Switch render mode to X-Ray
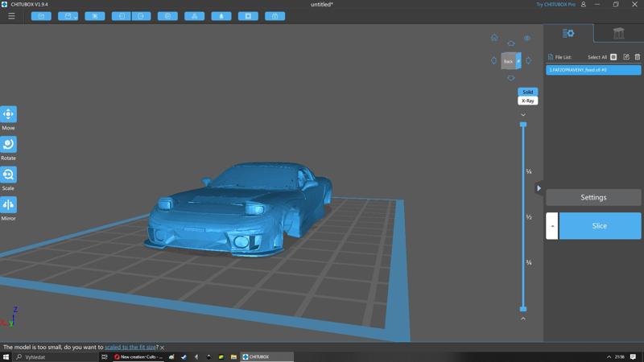The height and width of the screenshot is (362, 644). [528, 101]
